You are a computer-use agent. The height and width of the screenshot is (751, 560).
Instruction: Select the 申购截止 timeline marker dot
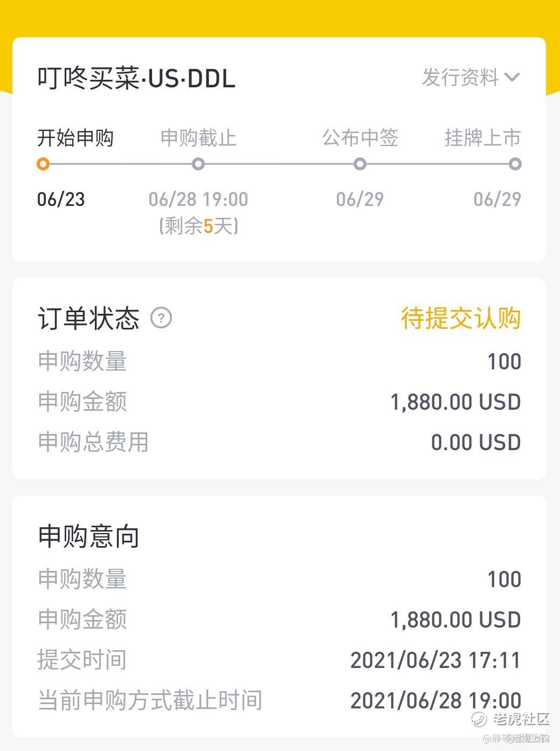point(198,164)
